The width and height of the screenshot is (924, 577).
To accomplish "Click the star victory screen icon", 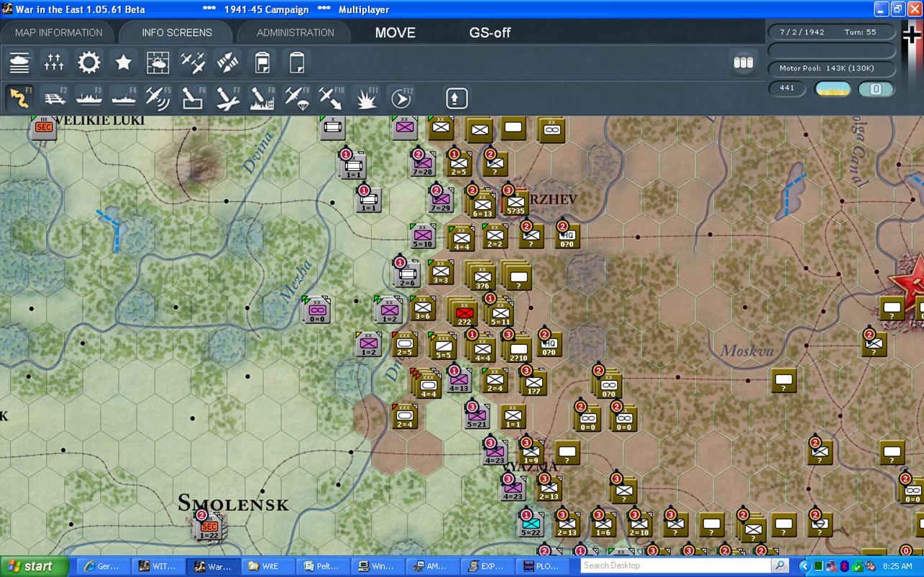I will [123, 63].
